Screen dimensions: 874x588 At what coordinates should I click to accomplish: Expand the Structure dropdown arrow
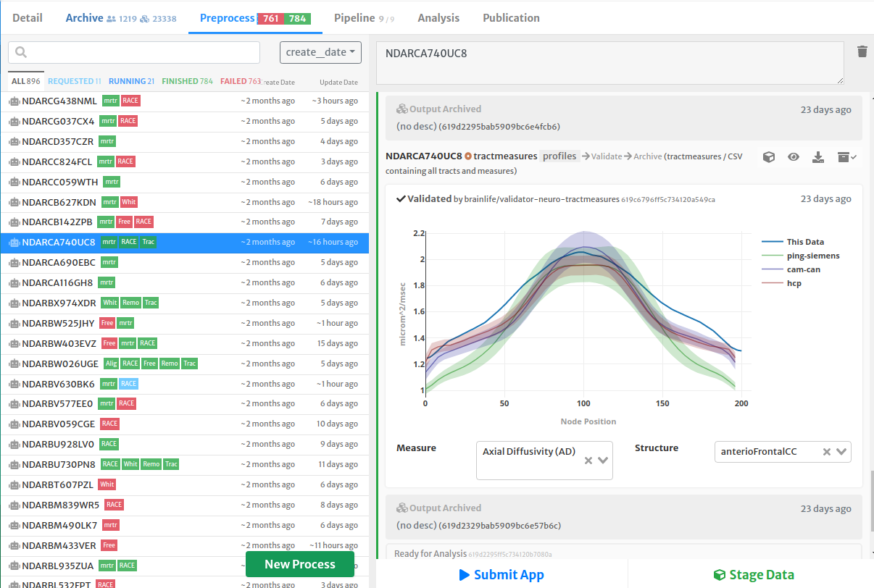[841, 452]
